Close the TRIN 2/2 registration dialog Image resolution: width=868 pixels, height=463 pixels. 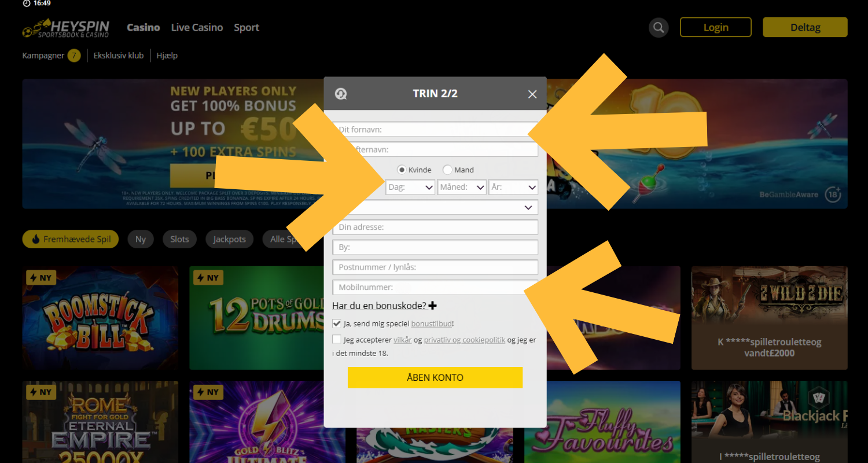click(532, 94)
